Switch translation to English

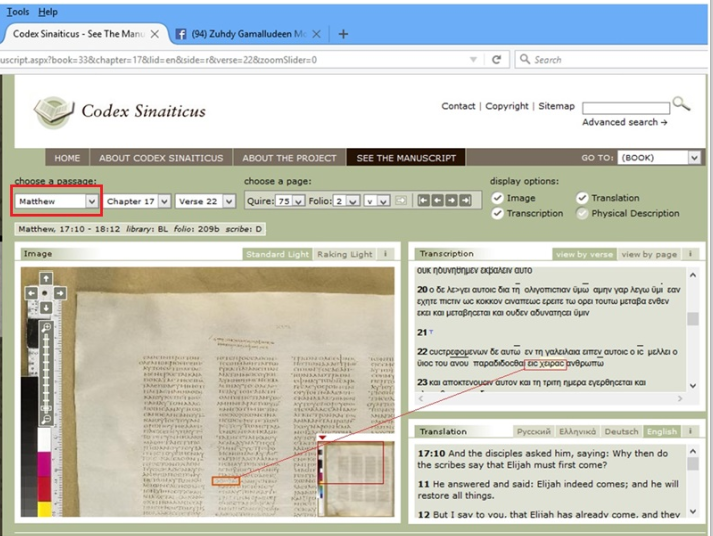(662, 431)
